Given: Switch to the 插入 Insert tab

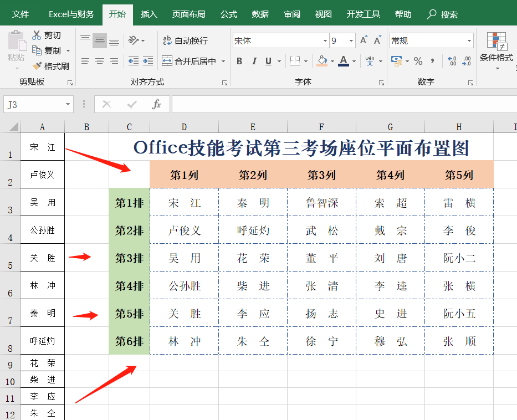Looking at the screenshot, I should pyautogui.click(x=149, y=14).
